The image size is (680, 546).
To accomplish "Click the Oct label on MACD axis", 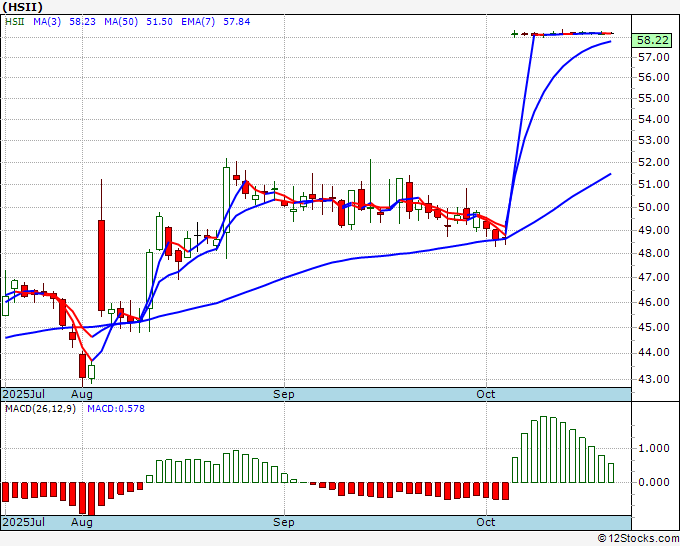I will point(485,522).
